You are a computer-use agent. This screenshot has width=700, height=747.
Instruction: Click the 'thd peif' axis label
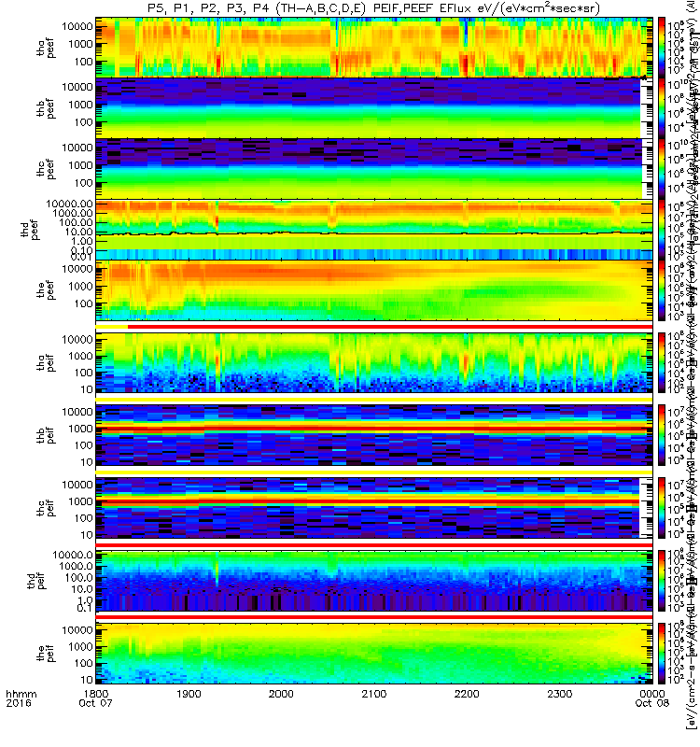point(36,581)
